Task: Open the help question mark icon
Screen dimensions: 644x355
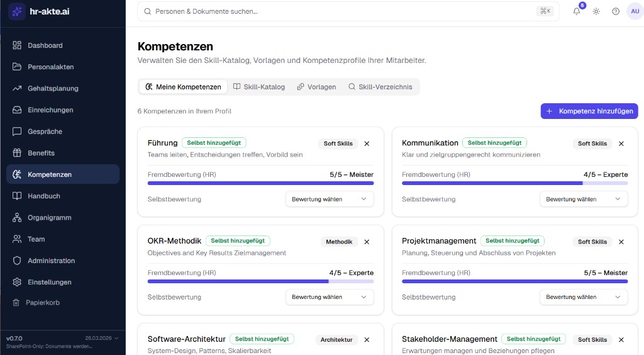Action: 616,11
